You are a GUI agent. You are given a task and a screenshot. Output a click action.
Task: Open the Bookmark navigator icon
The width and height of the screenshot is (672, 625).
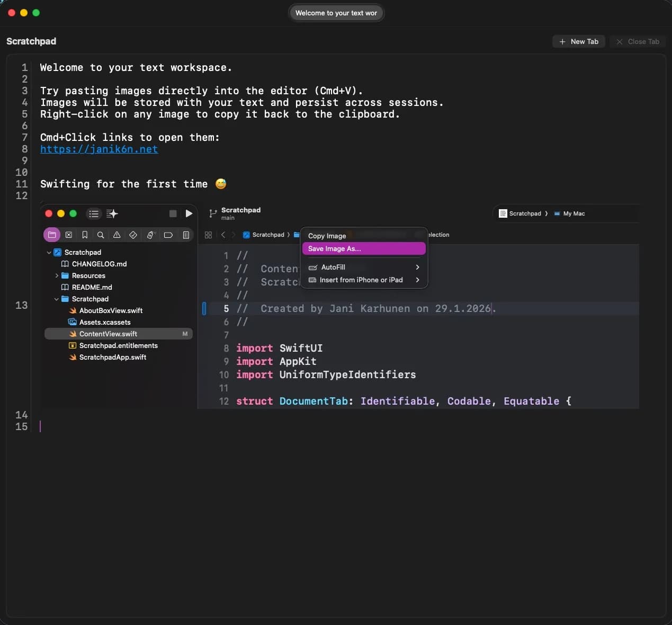click(85, 235)
